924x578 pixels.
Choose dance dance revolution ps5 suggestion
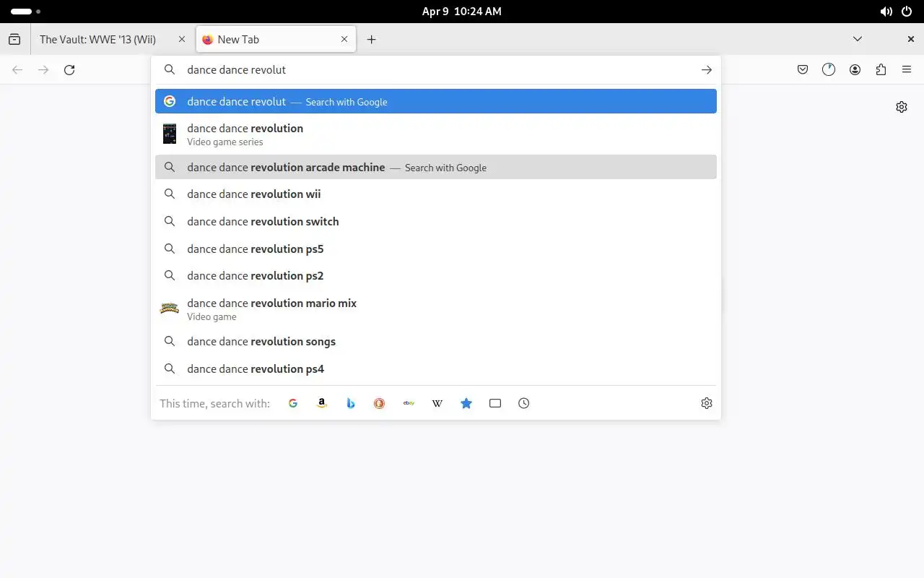click(436, 249)
